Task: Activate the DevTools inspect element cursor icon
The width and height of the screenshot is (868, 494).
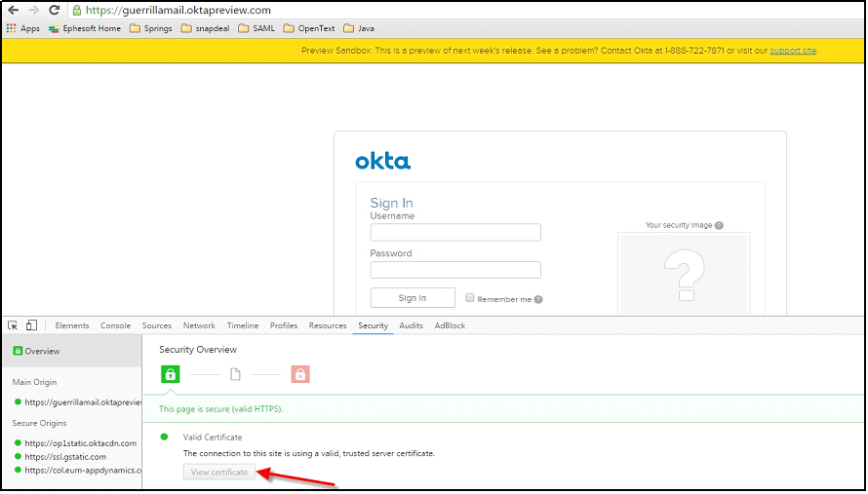Action: [13, 325]
